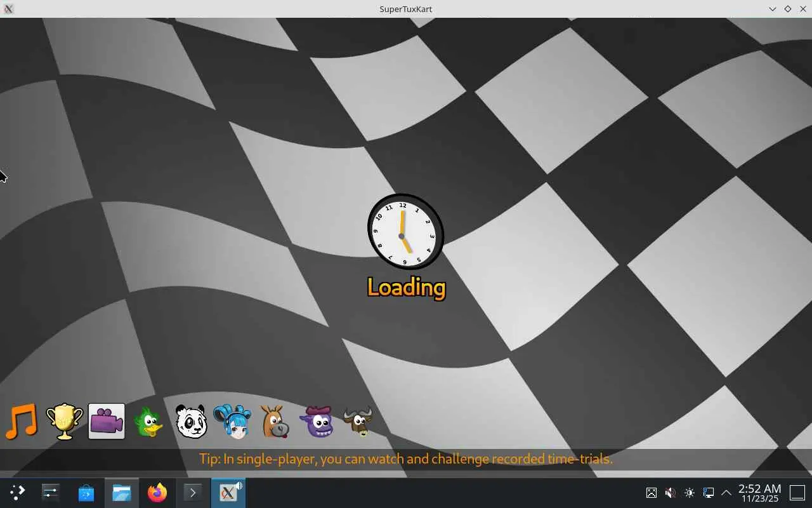This screenshot has height=508, width=812.
Task: Click the orange music note icon
Action: click(22, 422)
